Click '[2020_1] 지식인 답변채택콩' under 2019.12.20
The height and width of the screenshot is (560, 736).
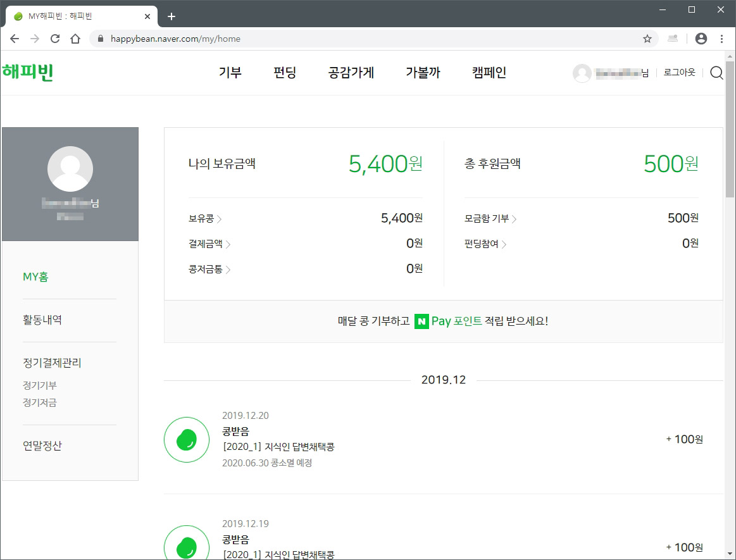278,447
